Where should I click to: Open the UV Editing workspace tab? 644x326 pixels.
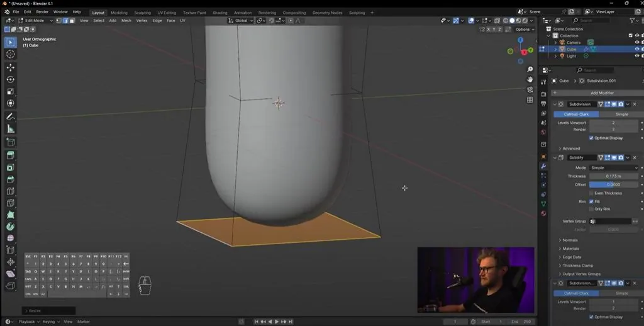click(167, 13)
